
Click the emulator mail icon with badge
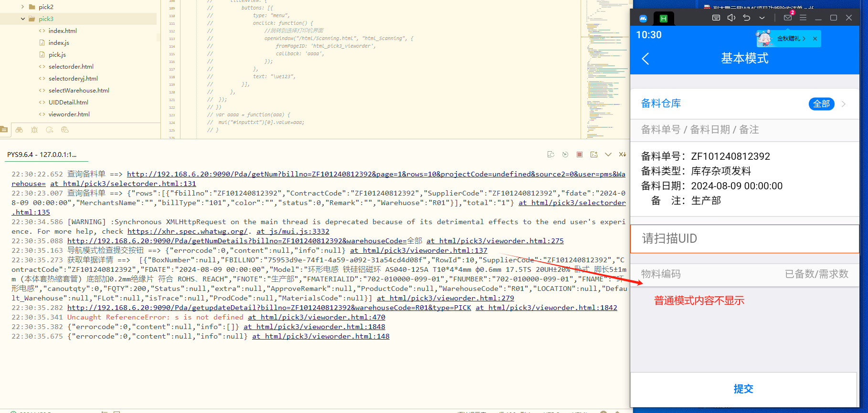(x=788, y=18)
